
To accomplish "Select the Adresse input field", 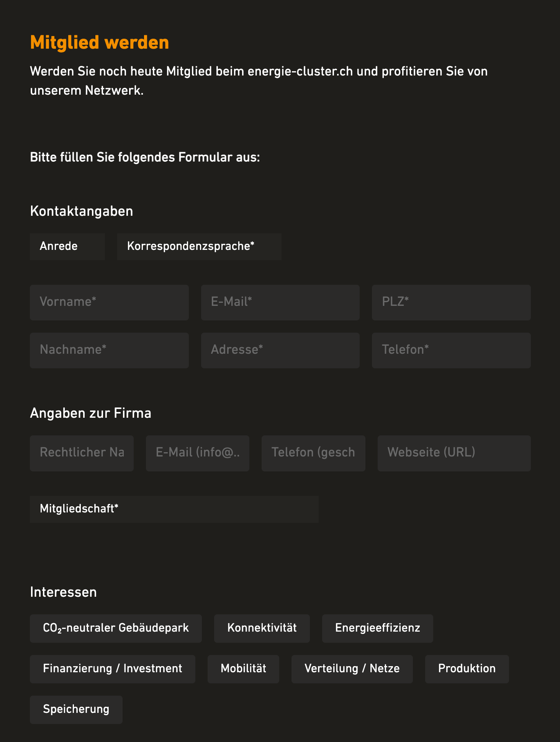I will [280, 350].
